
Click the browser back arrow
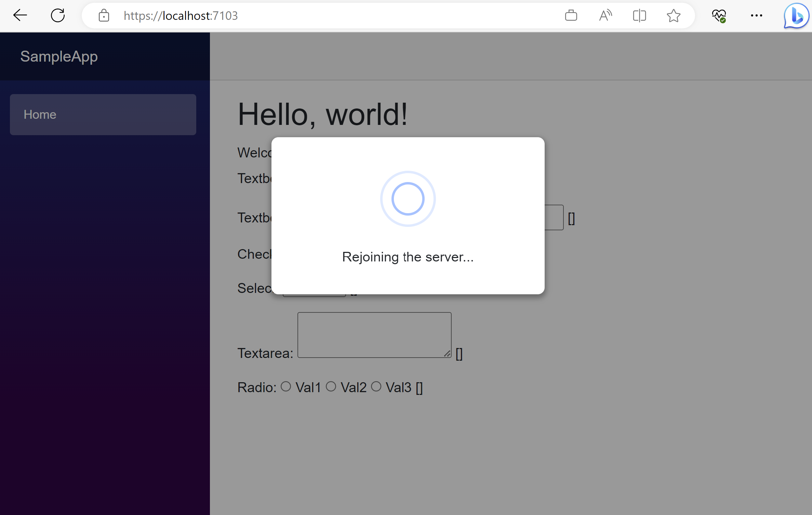click(x=20, y=15)
